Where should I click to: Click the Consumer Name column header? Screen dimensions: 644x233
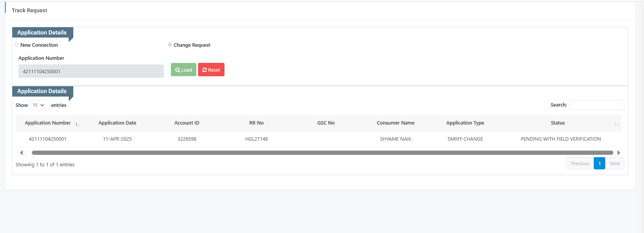pyautogui.click(x=396, y=123)
